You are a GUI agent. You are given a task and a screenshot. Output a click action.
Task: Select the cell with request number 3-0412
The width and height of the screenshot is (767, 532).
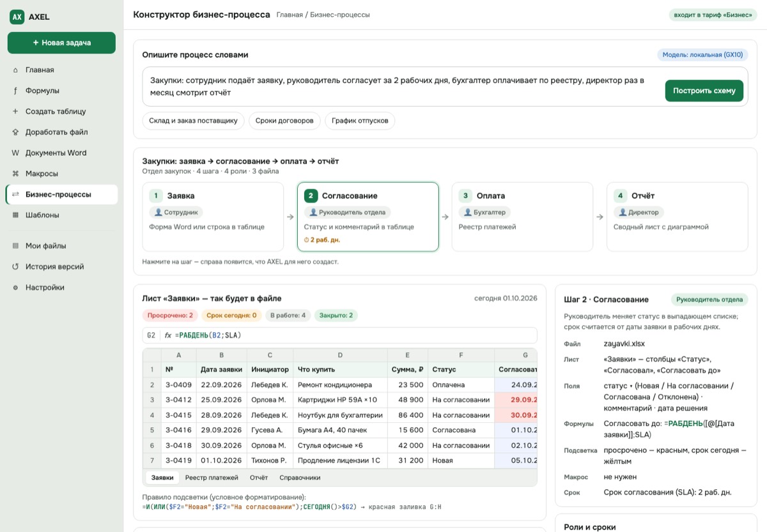click(x=178, y=400)
